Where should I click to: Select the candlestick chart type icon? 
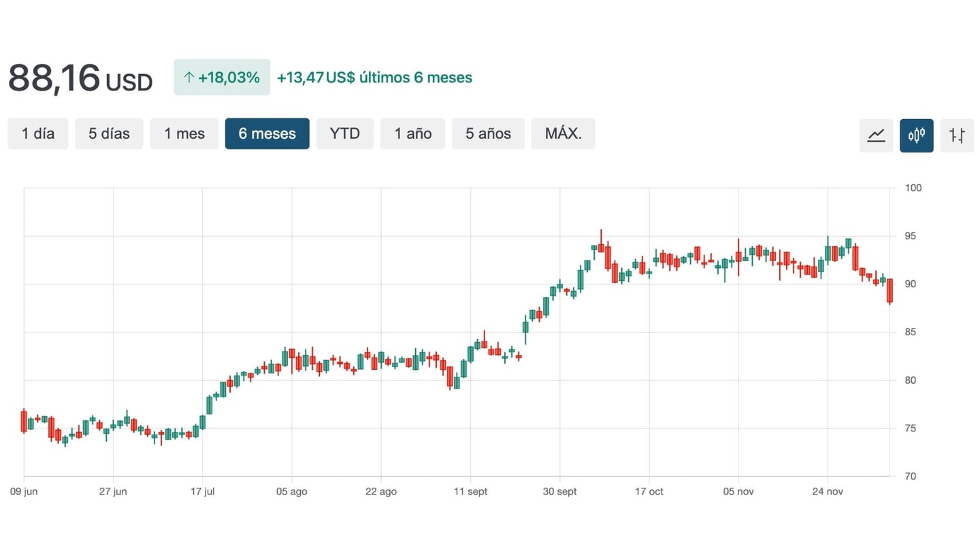(916, 135)
